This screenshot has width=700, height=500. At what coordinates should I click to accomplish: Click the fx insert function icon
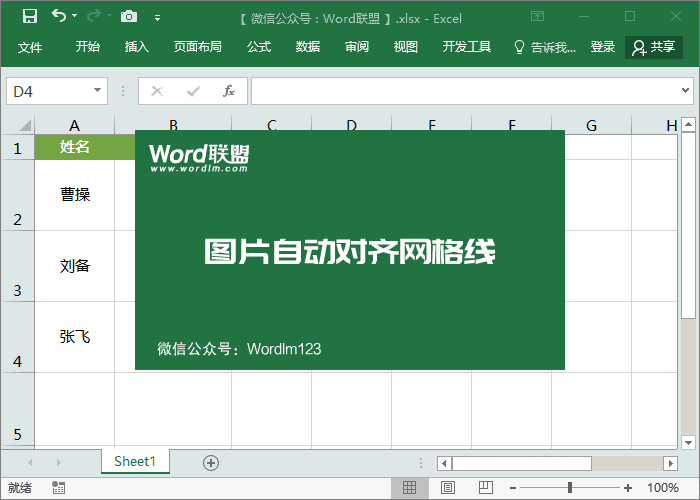point(228,91)
